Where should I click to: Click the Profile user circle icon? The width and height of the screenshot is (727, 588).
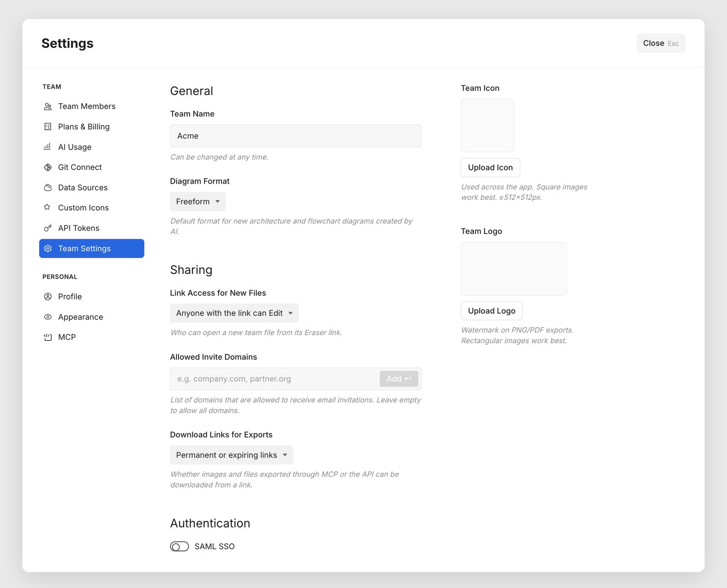[48, 297]
